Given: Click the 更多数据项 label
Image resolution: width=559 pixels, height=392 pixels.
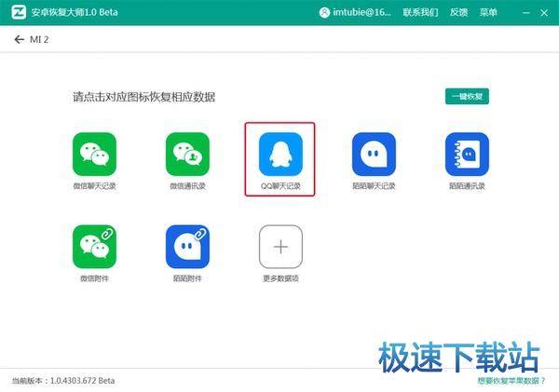Looking at the screenshot, I should (280, 278).
